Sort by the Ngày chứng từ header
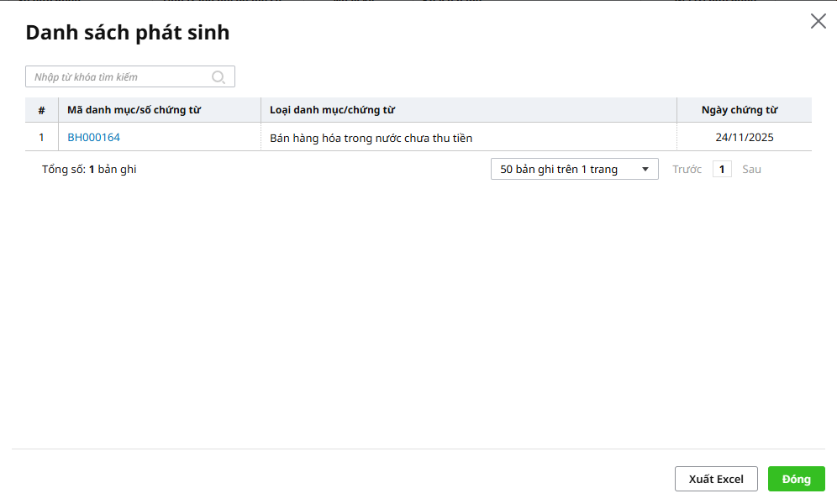 740,110
